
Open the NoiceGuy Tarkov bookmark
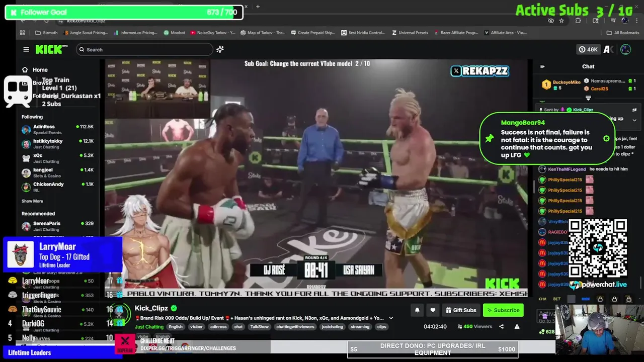pyautogui.click(x=212, y=33)
